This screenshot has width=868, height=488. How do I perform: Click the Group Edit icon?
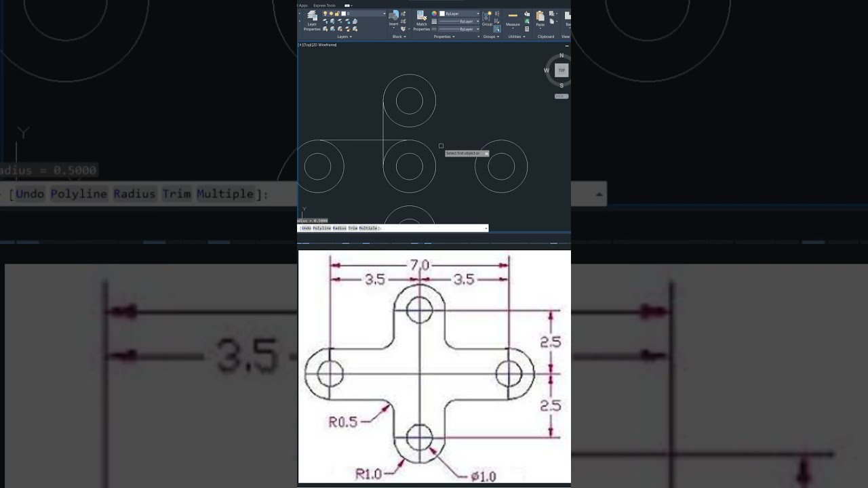(x=497, y=21)
